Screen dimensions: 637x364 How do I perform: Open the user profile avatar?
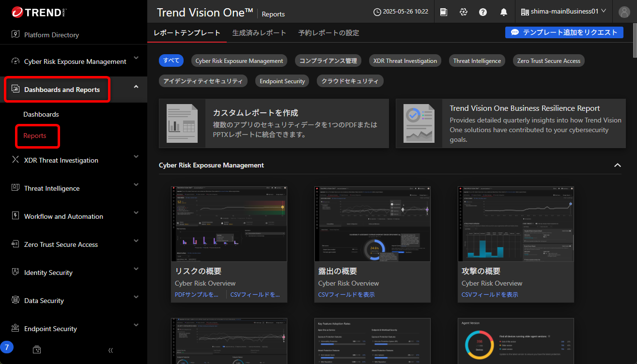[624, 12]
